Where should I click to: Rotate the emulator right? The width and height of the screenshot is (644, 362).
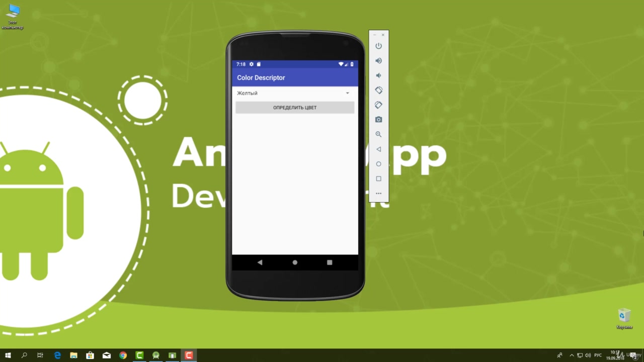coord(378,105)
